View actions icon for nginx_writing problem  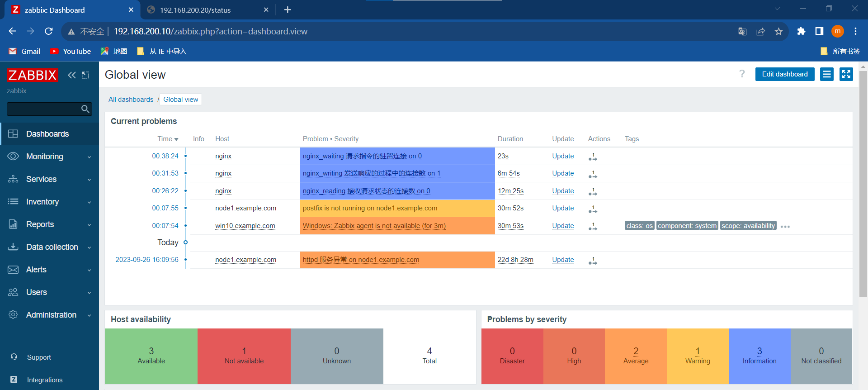pos(593,174)
